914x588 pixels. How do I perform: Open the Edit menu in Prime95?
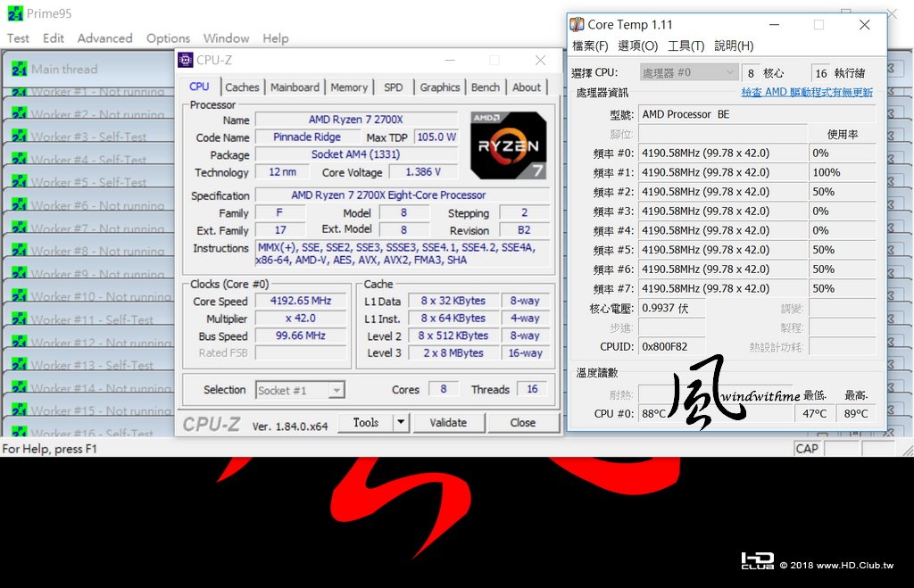53,38
